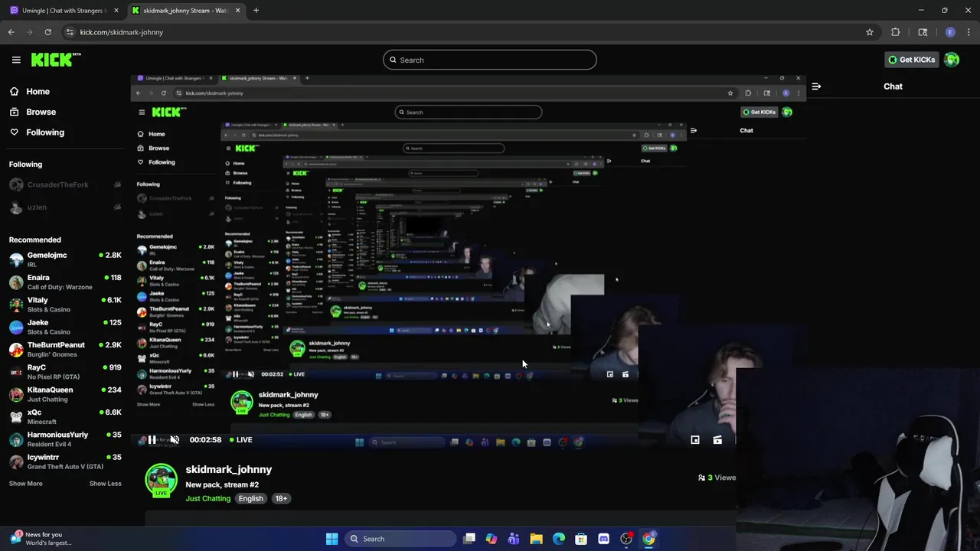980x551 pixels.
Task: Reload the page
Action: click(x=47, y=32)
